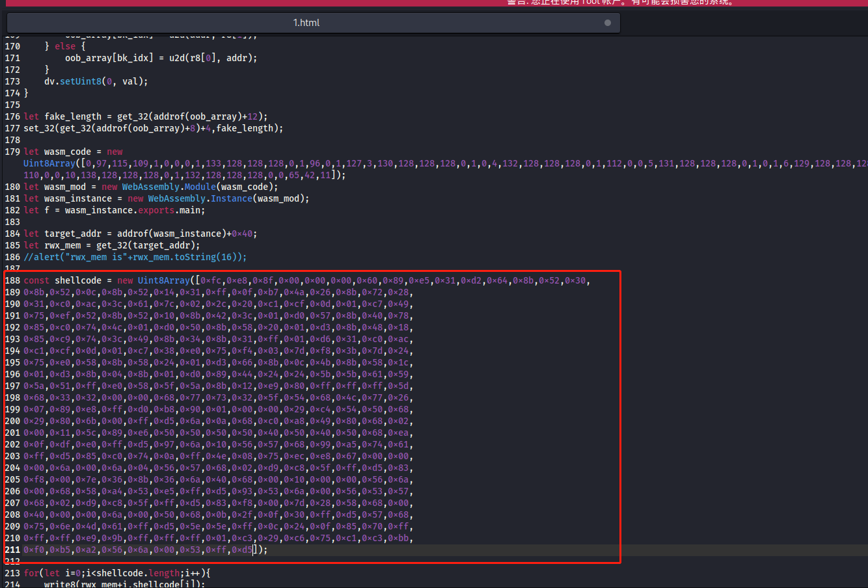Click 'fake_length' declaration in line 176
Viewport: 868px width, 588px height.
tap(73, 116)
